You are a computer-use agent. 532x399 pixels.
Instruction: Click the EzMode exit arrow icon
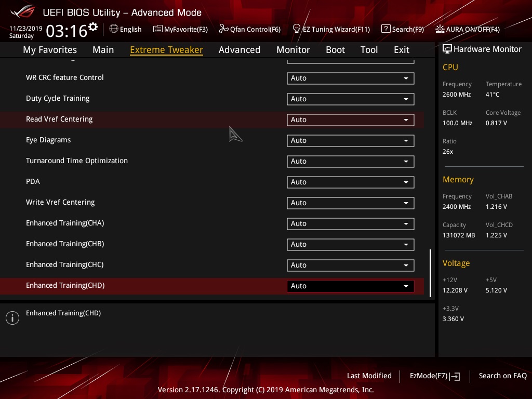[x=455, y=376]
